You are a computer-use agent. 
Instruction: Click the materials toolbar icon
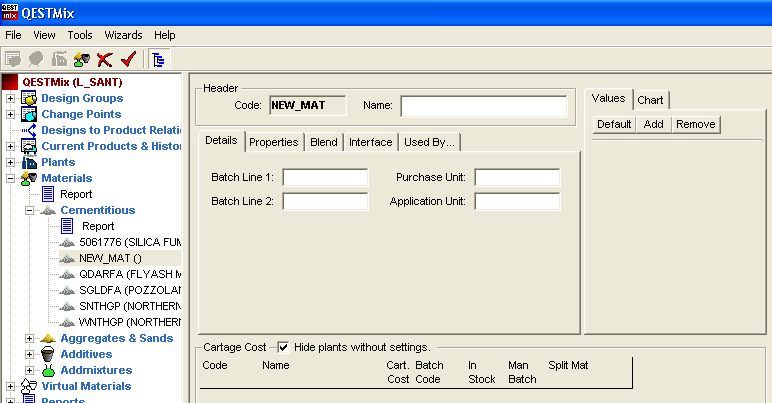[82, 60]
